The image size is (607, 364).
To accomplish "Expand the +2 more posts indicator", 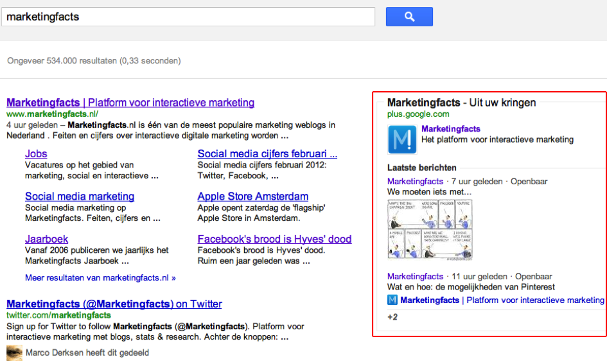I will click(392, 317).
